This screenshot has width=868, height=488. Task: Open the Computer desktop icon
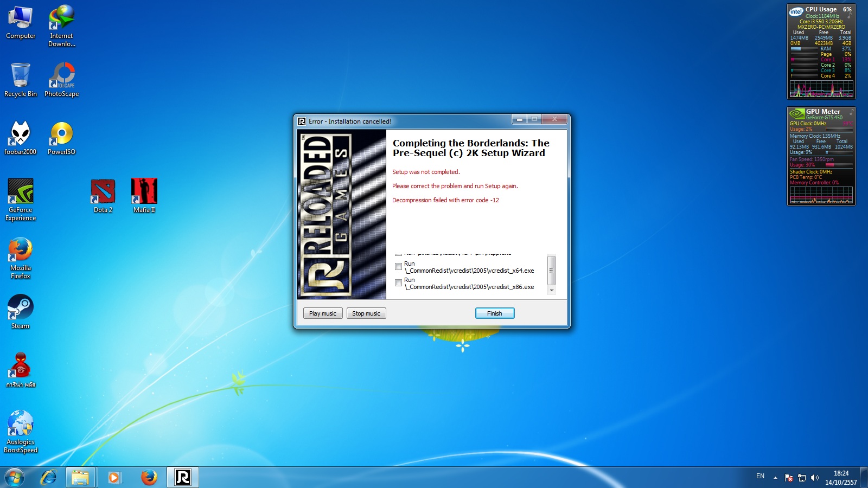tap(21, 23)
